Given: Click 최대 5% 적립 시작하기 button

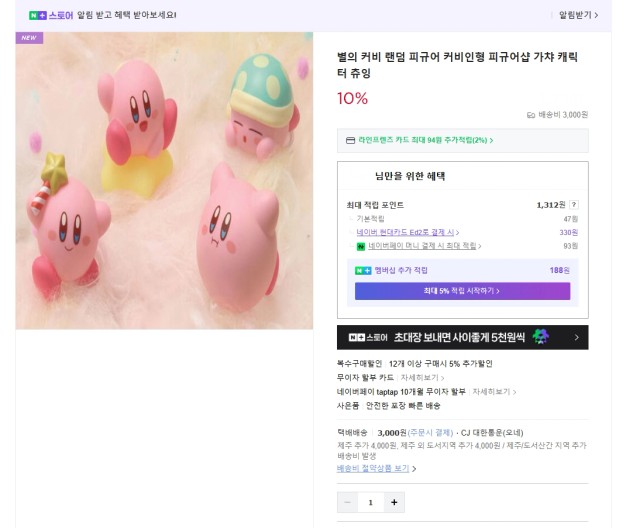Looking at the screenshot, I should tap(462, 291).
